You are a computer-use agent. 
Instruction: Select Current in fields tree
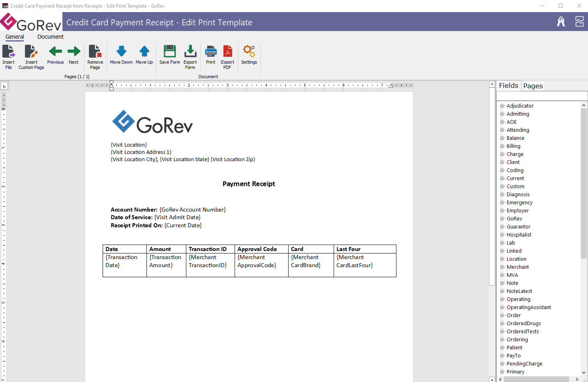[515, 179]
